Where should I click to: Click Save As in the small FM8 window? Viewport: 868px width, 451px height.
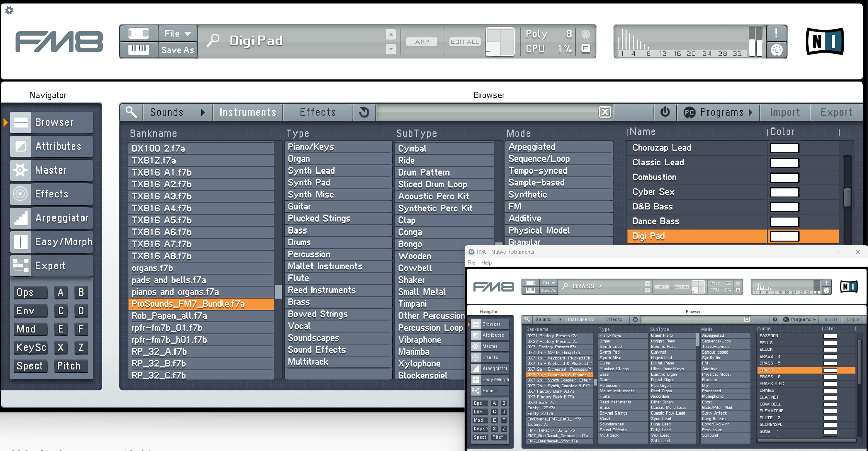pyautogui.click(x=548, y=290)
